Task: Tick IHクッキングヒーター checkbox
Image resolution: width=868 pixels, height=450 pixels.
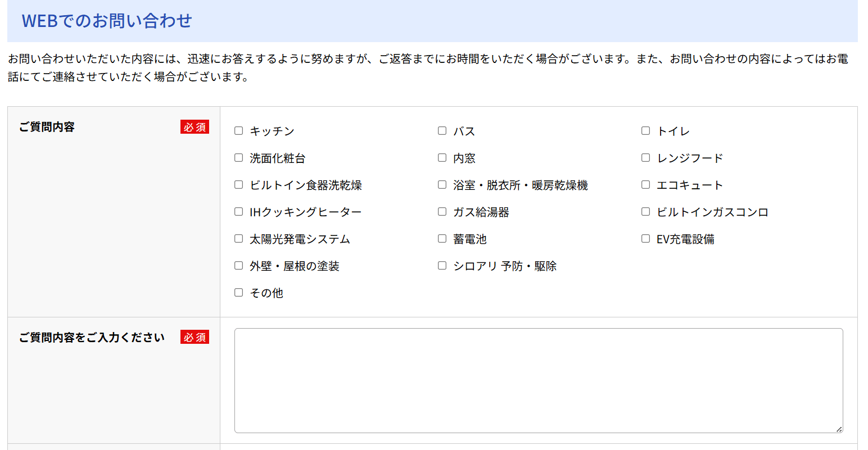Action: click(239, 212)
